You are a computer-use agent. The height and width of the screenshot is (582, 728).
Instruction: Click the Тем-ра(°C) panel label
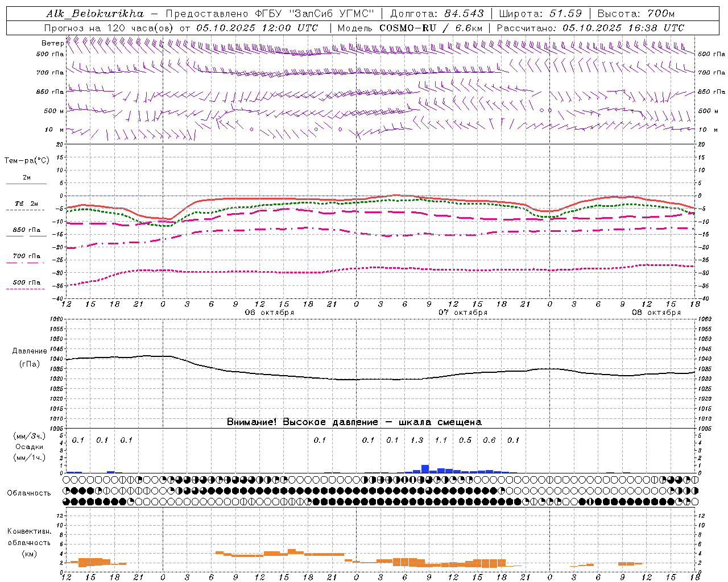(27, 161)
